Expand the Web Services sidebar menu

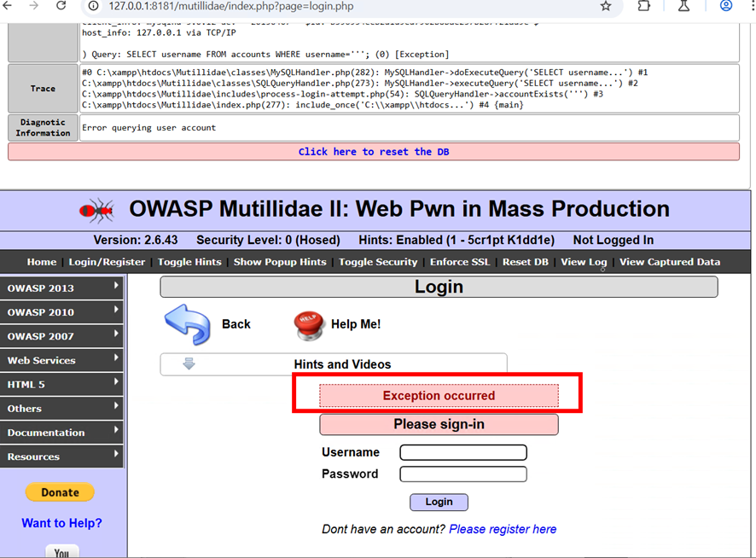(x=61, y=360)
